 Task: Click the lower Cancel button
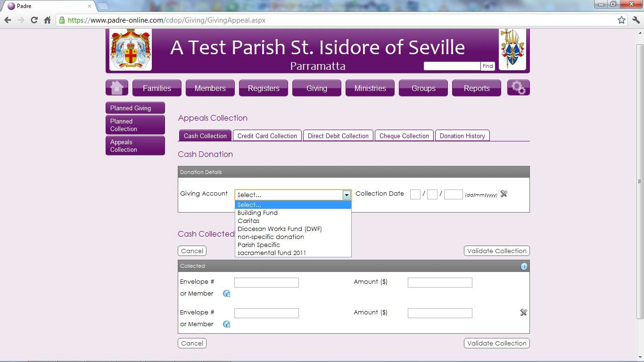click(x=192, y=343)
